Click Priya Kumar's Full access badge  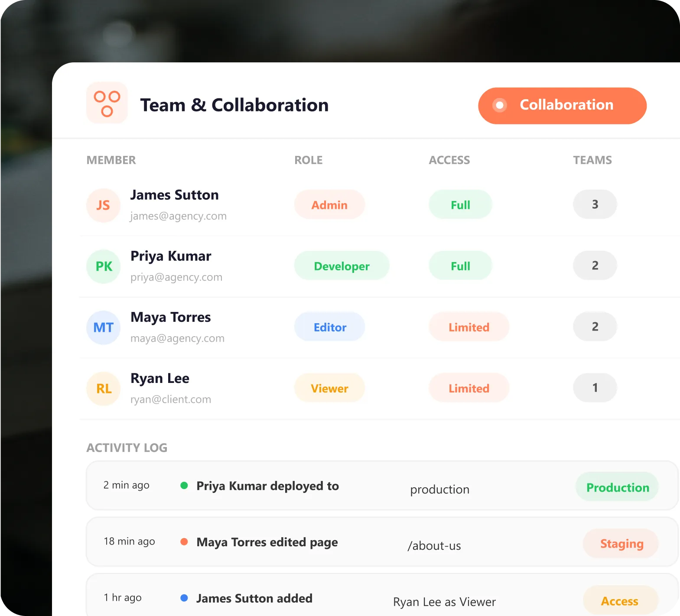pos(460,266)
